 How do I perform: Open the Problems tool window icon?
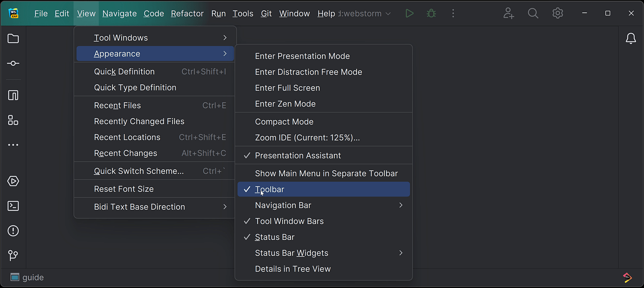click(x=13, y=231)
